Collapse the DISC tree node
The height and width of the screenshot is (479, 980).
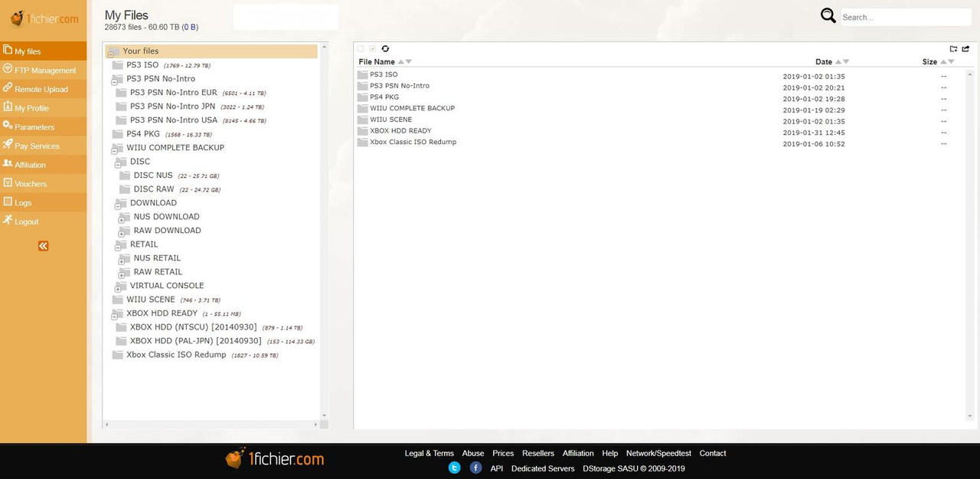point(118,165)
